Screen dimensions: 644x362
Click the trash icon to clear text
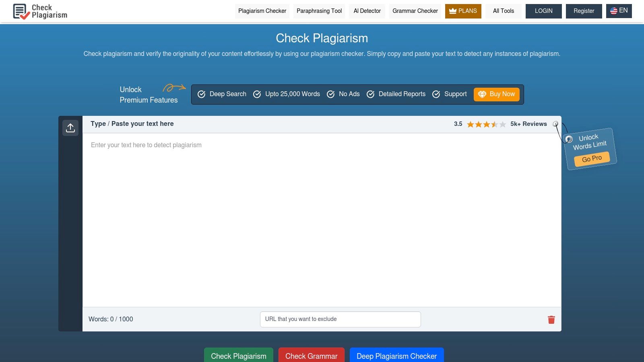click(551, 319)
